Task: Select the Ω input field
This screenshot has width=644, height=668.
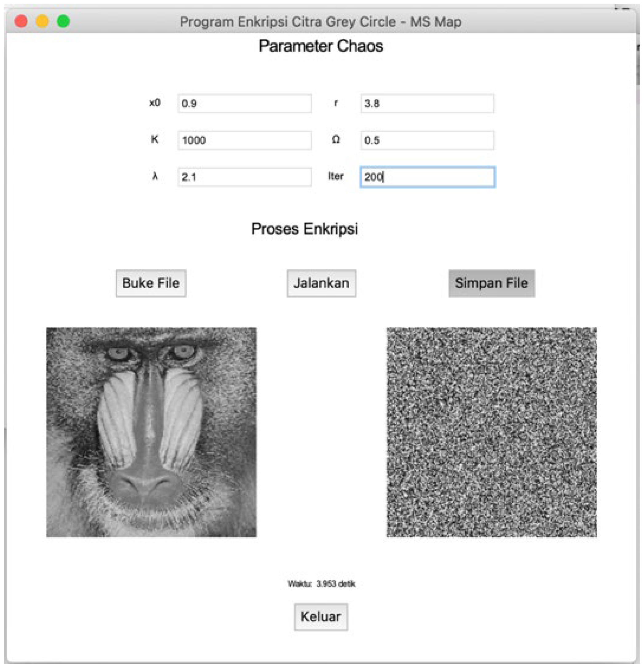Action: pos(427,140)
